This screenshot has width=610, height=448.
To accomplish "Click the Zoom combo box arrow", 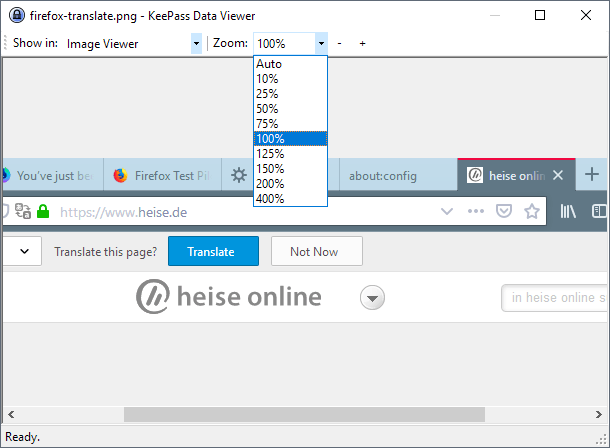I will point(321,43).
